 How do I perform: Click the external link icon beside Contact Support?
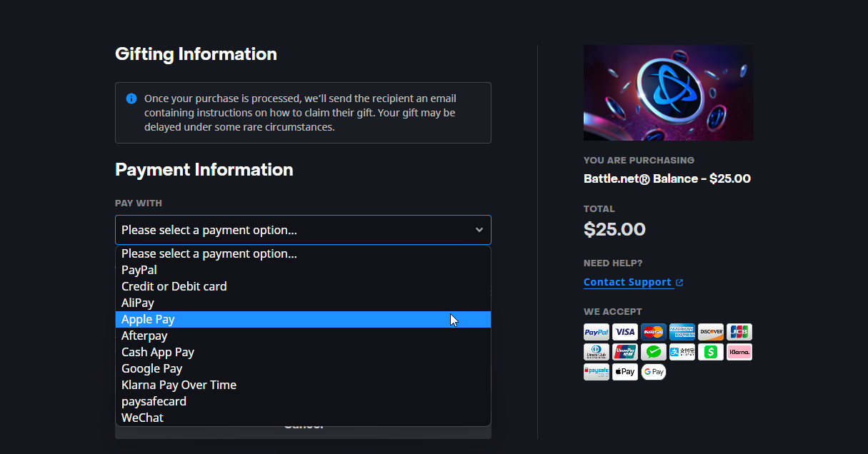(679, 283)
